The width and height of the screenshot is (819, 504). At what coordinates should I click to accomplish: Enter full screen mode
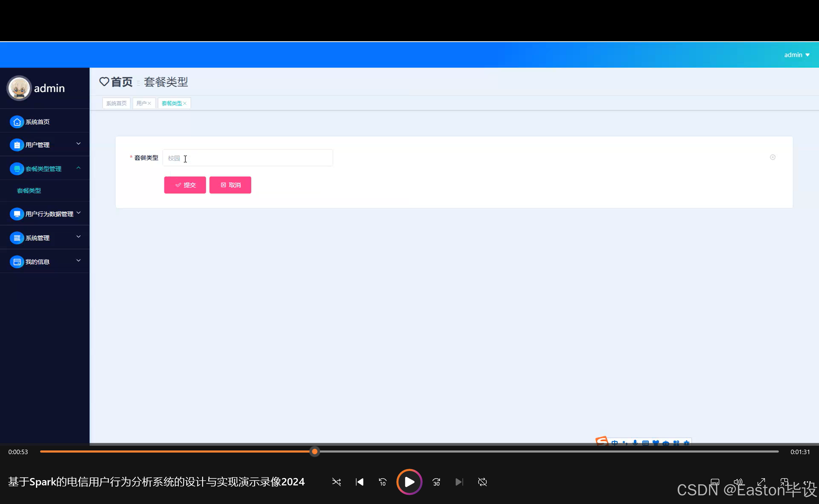(761, 482)
